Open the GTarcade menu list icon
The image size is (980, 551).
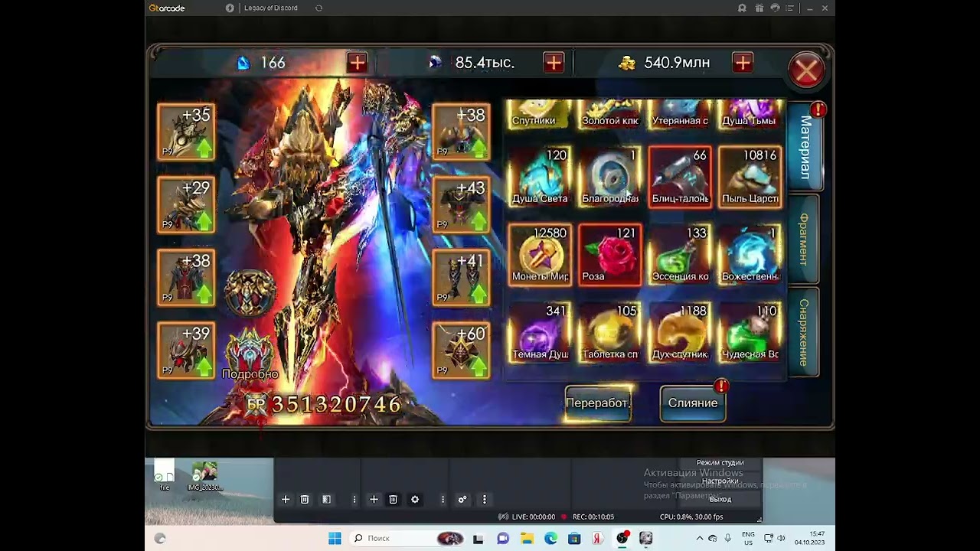click(x=790, y=8)
